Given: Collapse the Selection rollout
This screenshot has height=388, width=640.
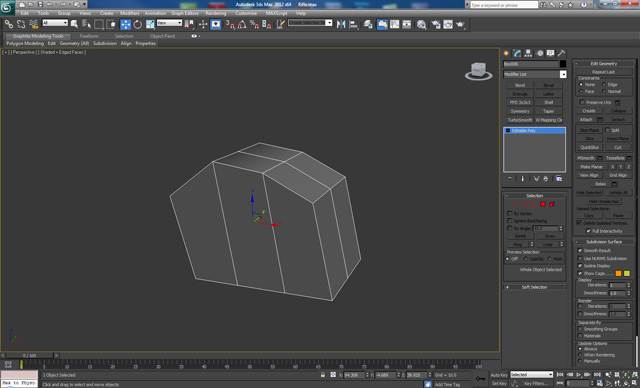Looking at the screenshot, I should (x=534, y=195).
